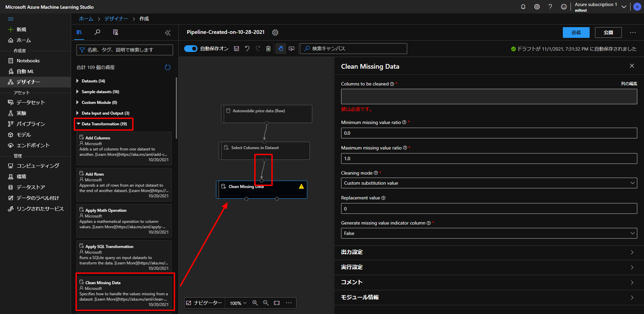The width and height of the screenshot is (644, 314).
Task: Click the Replacement value input field
Action: click(x=489, y=208)
